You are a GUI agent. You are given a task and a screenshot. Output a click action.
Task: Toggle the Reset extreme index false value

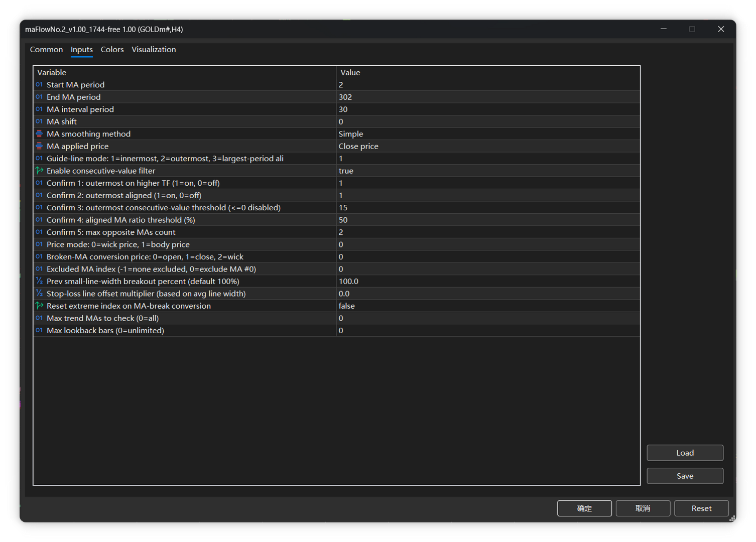point(488,306)
